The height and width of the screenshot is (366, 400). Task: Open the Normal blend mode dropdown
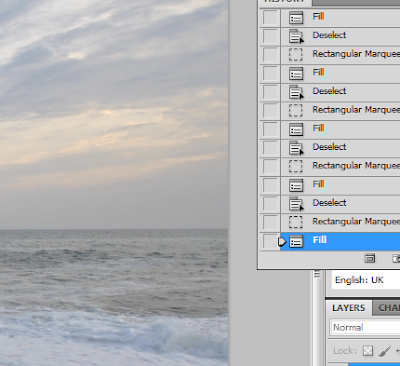pos(365,327)
